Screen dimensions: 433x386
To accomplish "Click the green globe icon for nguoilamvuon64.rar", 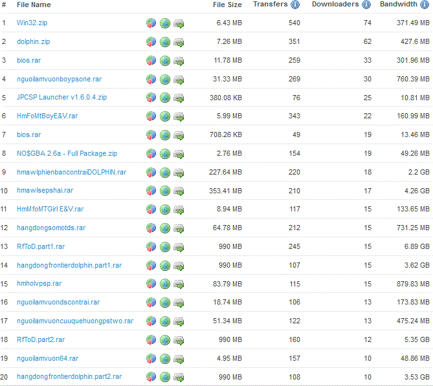I will tap(165, 359).
